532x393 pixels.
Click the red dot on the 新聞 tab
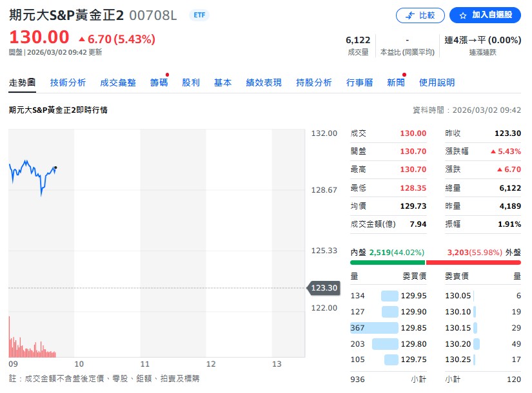click(404, 75)
